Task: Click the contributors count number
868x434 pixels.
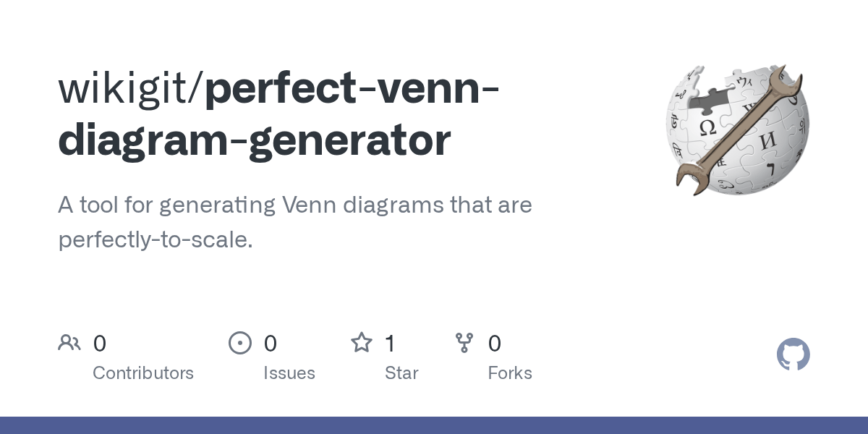Action: click(100, 344)
